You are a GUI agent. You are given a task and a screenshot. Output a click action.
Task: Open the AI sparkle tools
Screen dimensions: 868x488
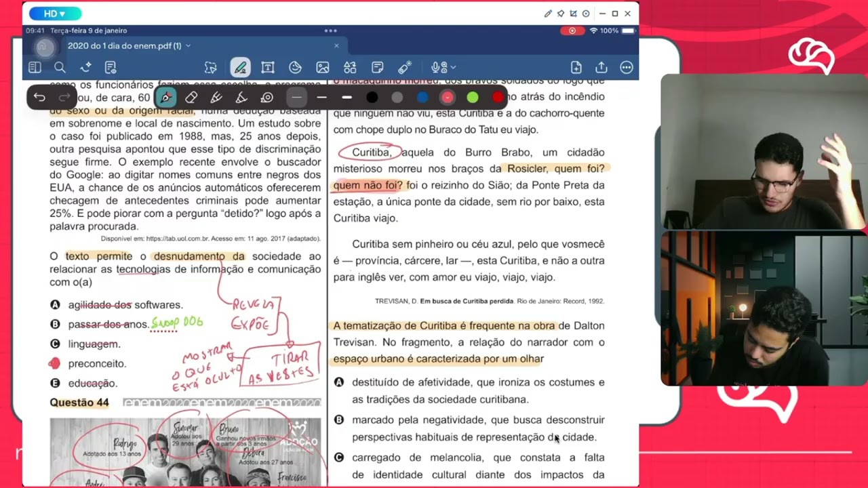[x=85, y=67]
